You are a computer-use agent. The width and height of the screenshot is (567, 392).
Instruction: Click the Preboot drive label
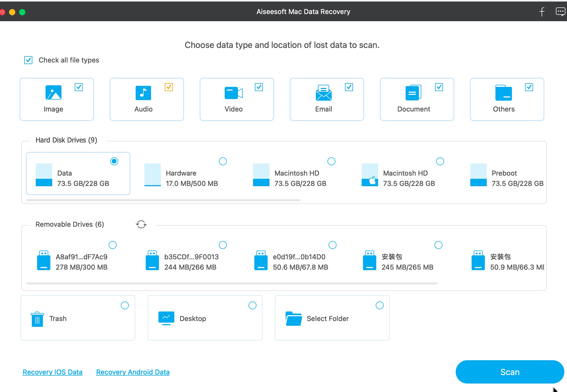coord(504,173)
